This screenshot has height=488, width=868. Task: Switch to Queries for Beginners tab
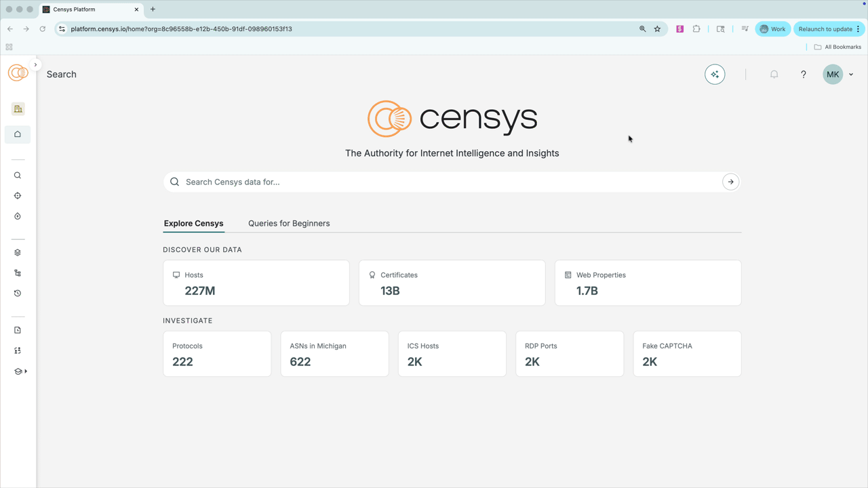[289, 223]
